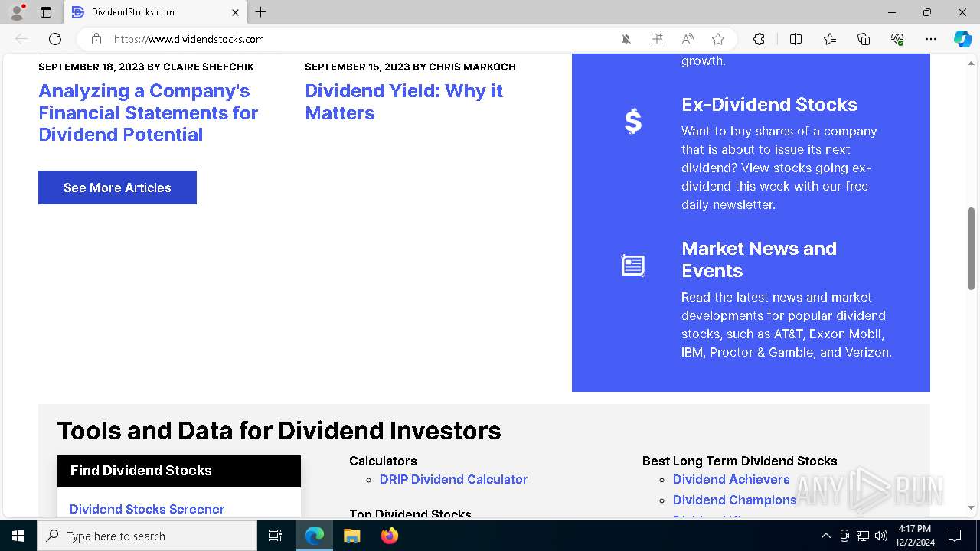The height and width of the screenshot is (551, 980).
Task: Click the scrollbar down arrow
Action: coord(971,507)
